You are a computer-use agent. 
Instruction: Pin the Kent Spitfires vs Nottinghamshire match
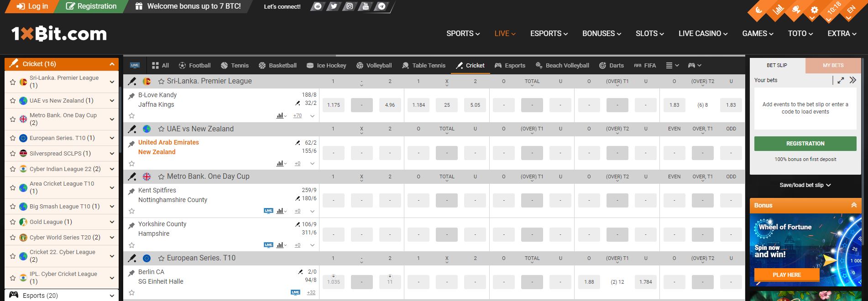coord(131,192)
